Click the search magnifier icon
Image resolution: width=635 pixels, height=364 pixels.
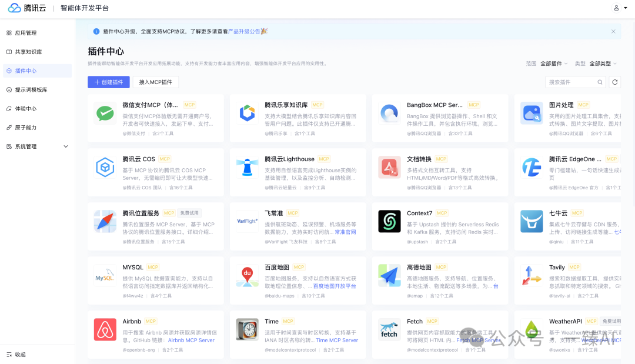[x=600, y=82]
